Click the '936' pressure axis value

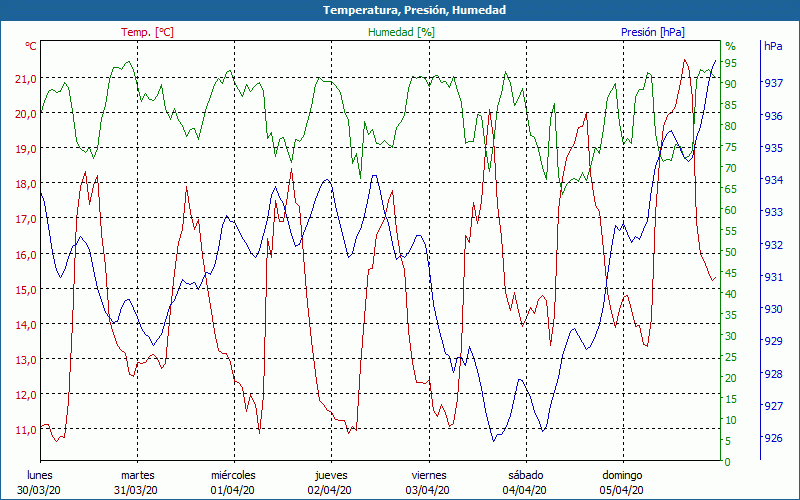click(773, 116)
